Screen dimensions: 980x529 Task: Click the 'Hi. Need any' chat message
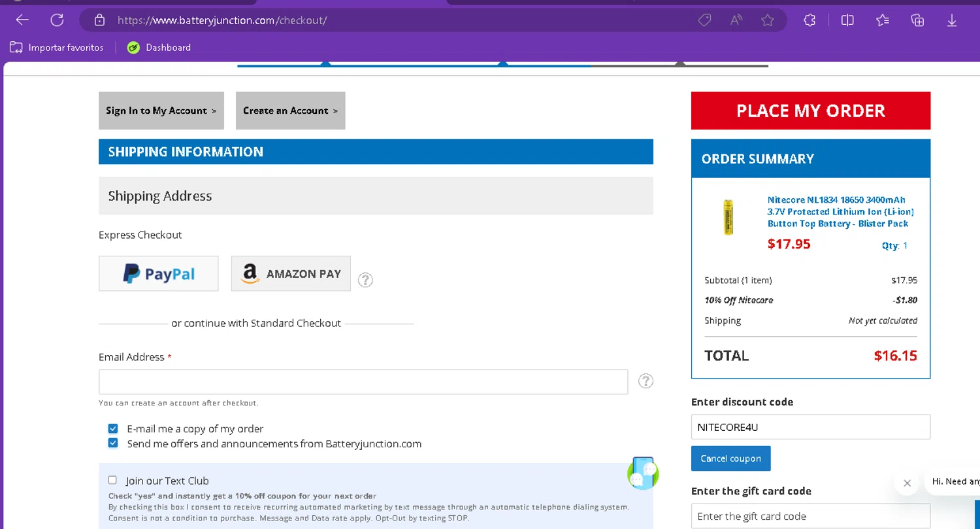tap(955, 481)
